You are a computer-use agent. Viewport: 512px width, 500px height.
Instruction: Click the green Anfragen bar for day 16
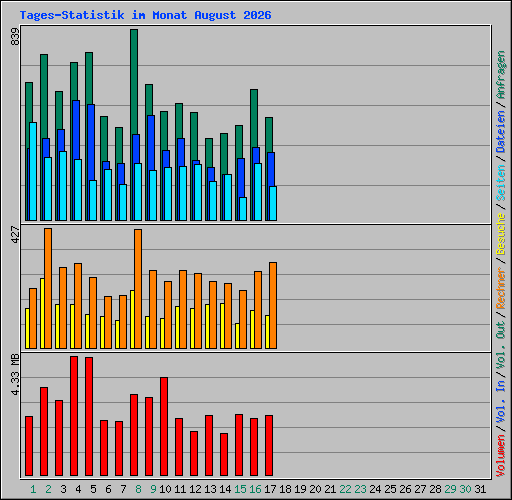click(x=254, y=118)
